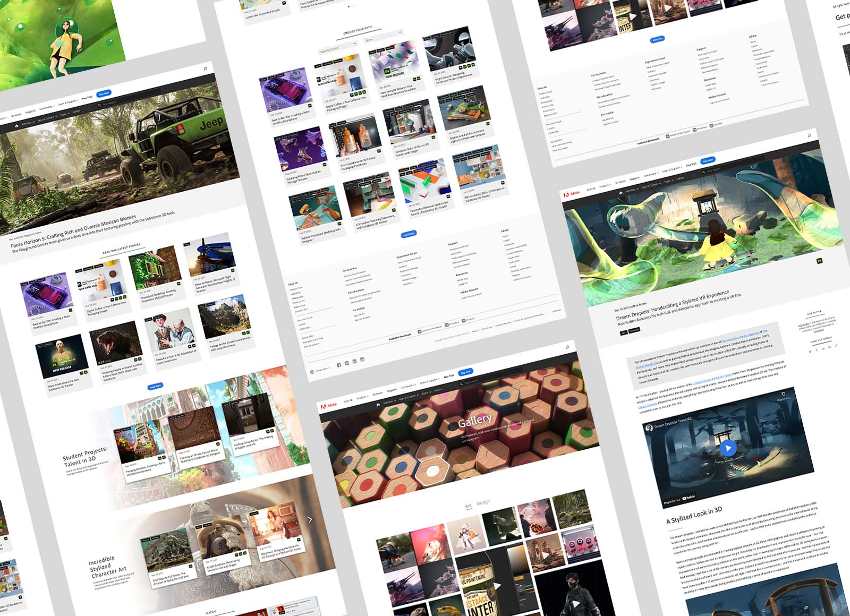Click the home icon in Forza page navbar

point(16,126)
